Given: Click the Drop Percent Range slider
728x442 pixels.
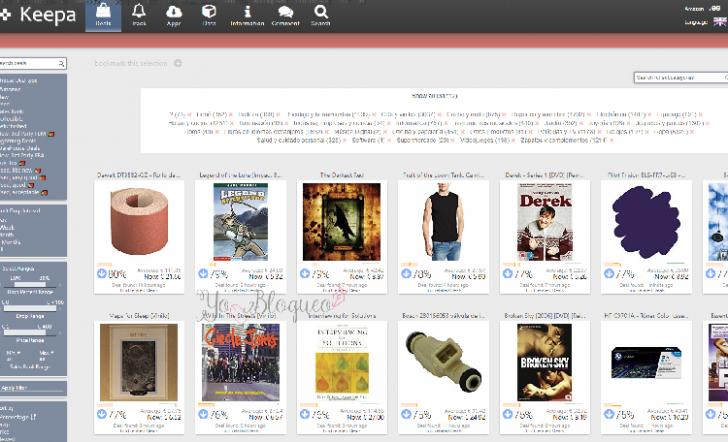Looking at the screenshot, I should point(30,284).
